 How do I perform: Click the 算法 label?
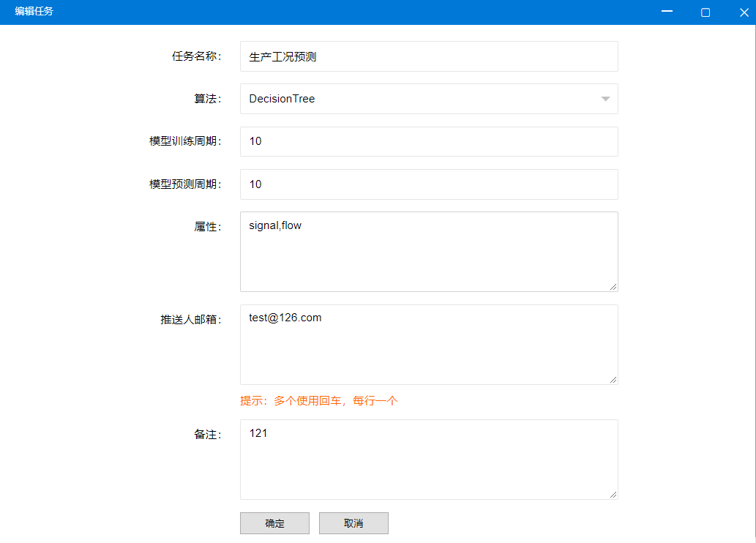point(207,99)
